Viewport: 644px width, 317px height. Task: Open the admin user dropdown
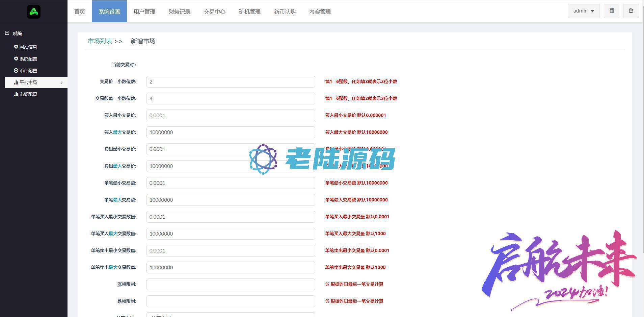coord(584,11)
